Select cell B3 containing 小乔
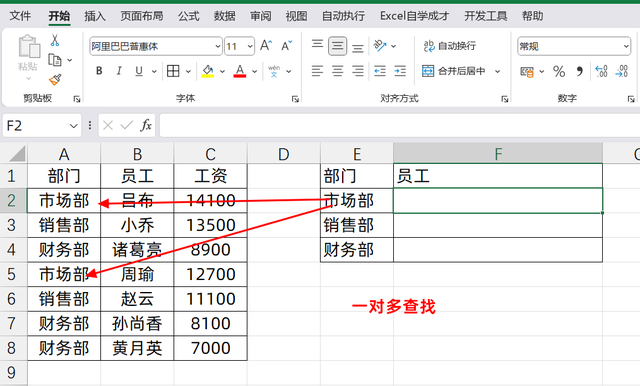Image resolution: width=640 pixels, height=386 pixels. (x=137, y=225)
